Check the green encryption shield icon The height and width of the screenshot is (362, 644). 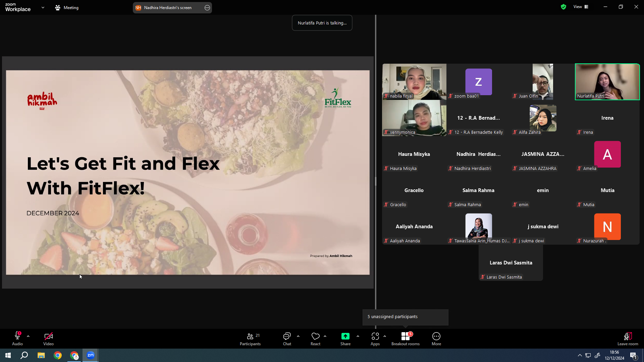(563, 7)
